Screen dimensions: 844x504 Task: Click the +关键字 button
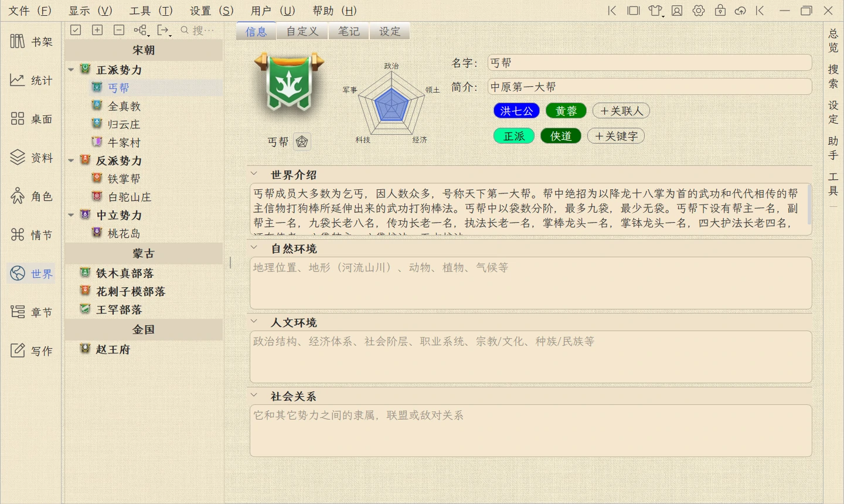(616, 136)
